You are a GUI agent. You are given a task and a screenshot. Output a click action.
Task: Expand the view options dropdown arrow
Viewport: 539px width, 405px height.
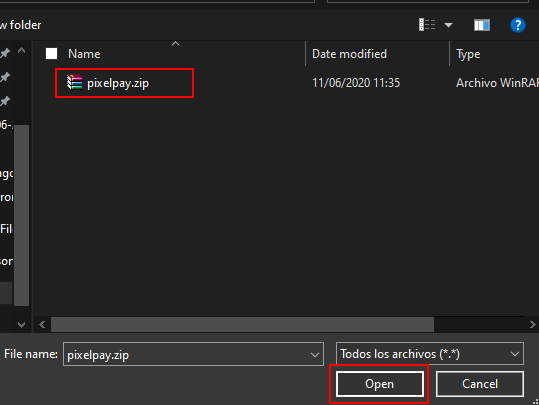[x=448, y=25]
